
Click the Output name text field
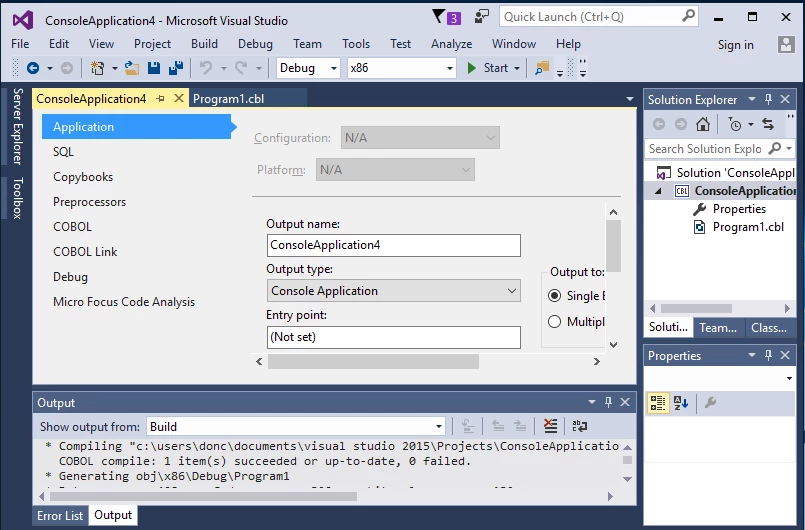pos(394,245)
